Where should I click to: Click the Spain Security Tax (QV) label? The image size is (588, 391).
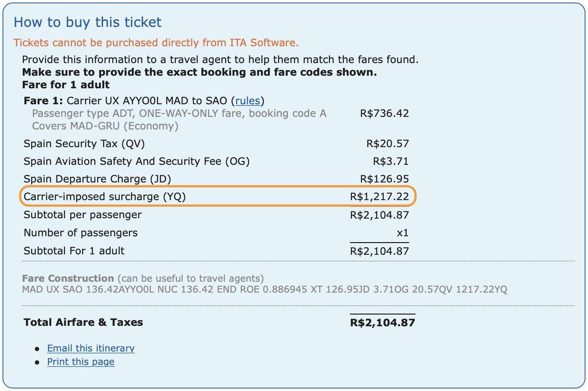point(84,144)
